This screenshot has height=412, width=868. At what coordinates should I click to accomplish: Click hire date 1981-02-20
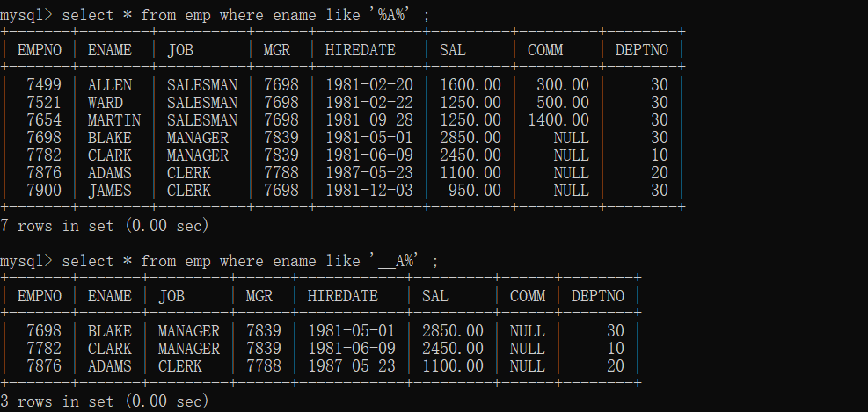tap(369, 85)
